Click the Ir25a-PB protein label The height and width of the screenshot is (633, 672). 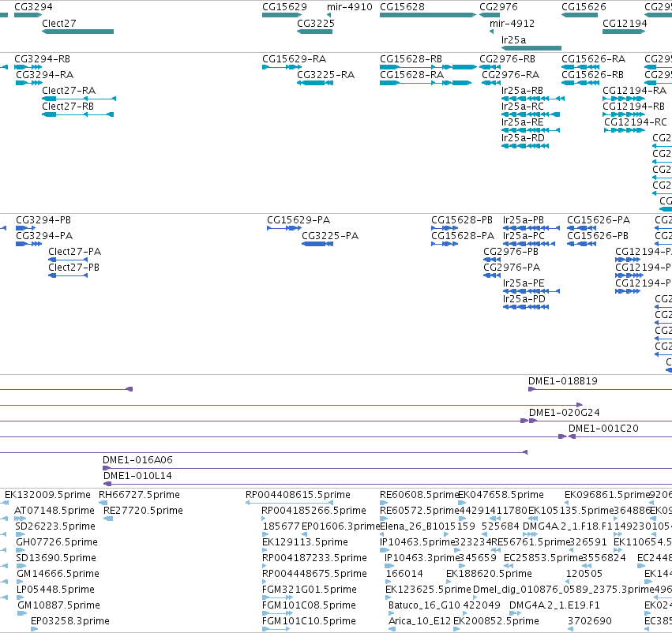click(524, 220)
